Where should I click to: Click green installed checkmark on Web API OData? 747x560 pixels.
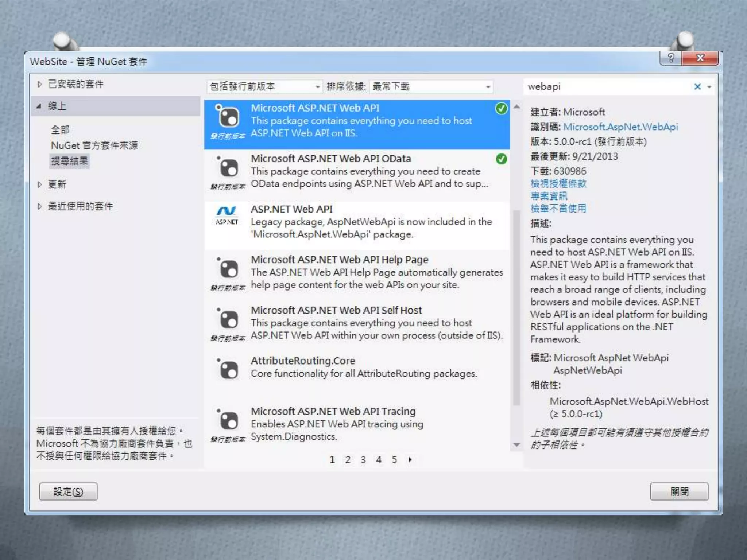click(x=501, y=159)
